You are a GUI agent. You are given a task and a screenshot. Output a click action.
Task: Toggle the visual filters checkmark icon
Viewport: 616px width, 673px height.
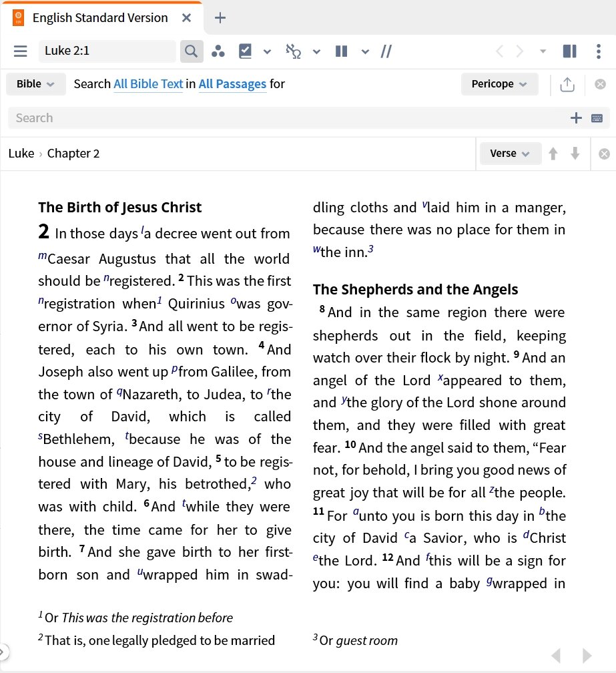245,51
